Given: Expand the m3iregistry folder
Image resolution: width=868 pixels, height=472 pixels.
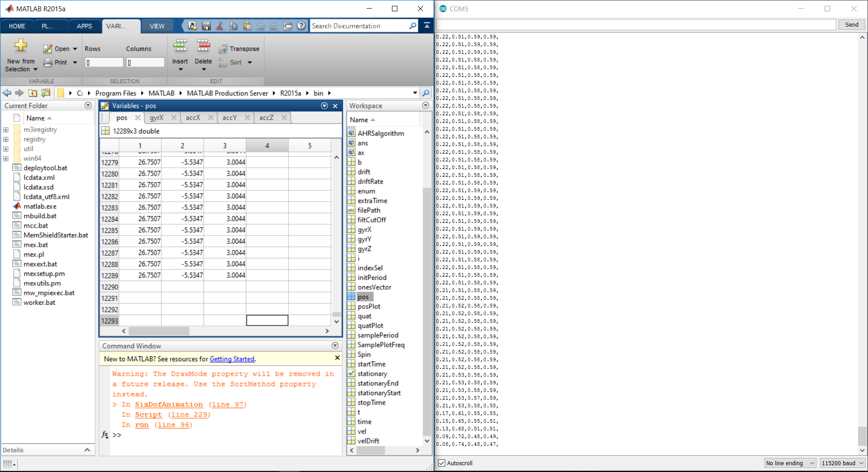Looking at the screenshot, I should pos(6,130).
